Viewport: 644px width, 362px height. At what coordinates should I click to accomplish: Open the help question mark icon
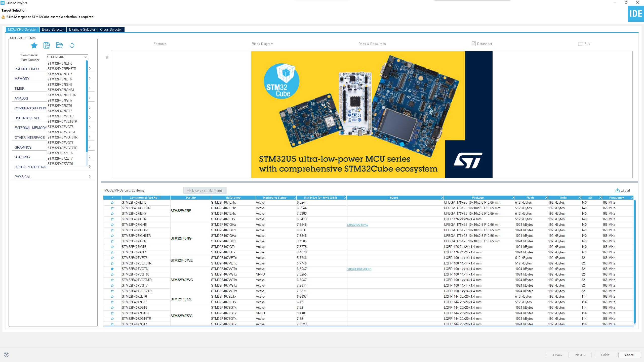(7, 354)
